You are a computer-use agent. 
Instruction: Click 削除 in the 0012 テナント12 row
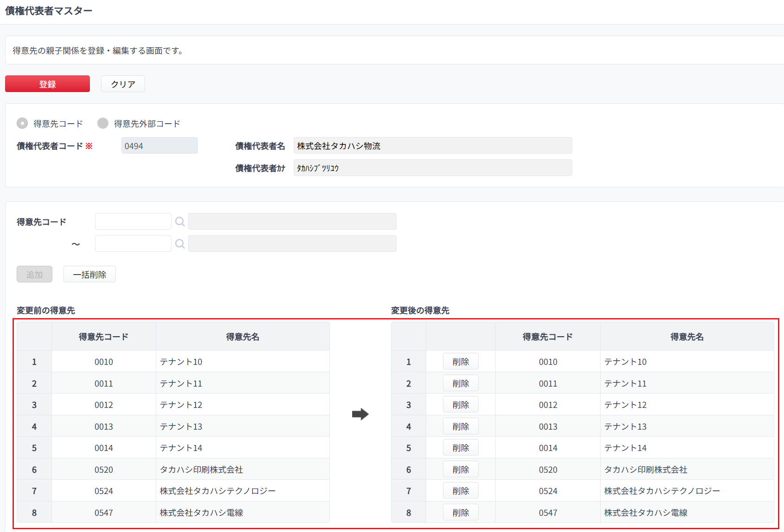461,405
